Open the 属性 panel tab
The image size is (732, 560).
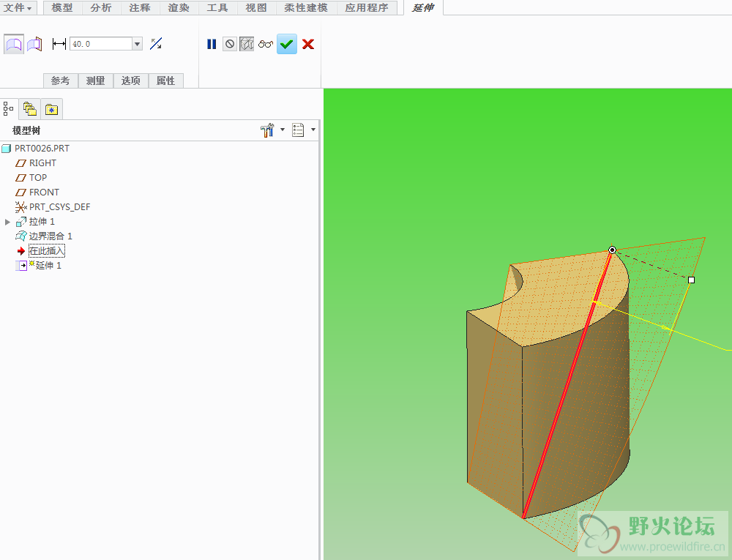[x=165, y=81]
